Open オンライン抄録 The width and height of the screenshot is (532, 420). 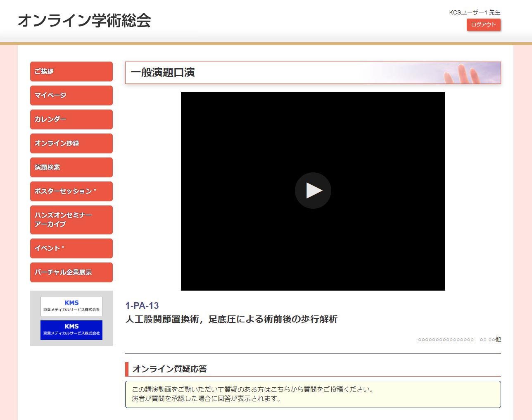71,143
